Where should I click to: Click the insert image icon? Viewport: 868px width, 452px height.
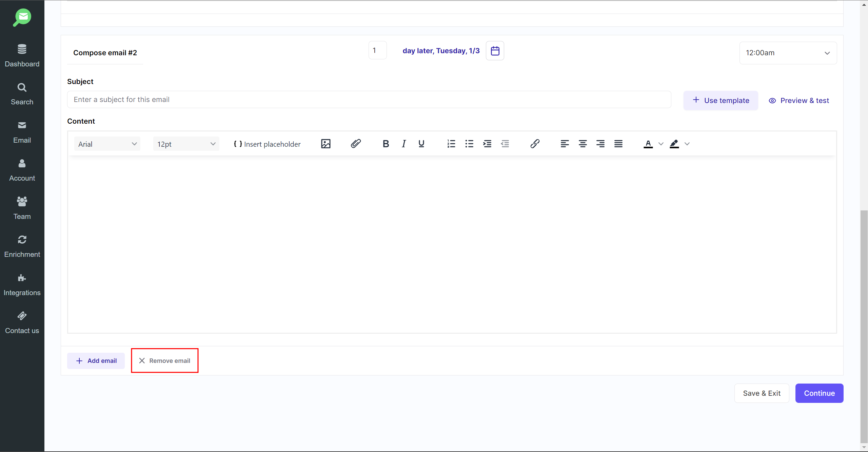click(x=325, y=144)
